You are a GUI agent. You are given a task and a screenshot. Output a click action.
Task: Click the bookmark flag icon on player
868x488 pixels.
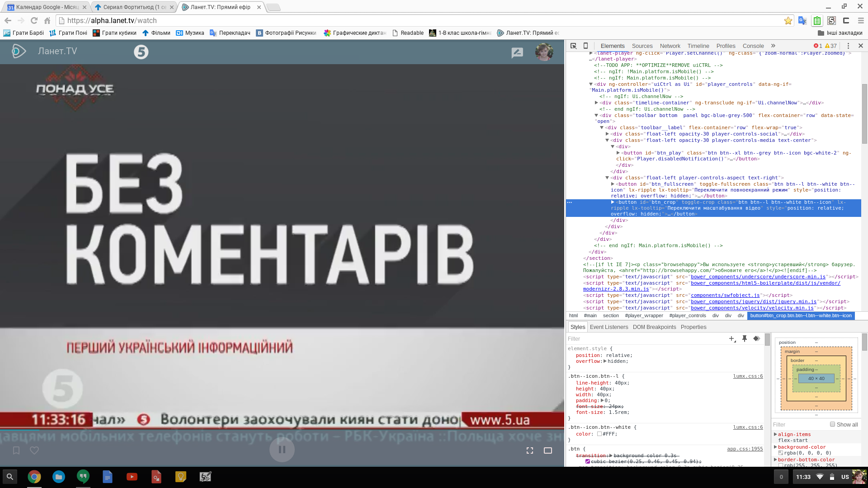click(16, 450)
